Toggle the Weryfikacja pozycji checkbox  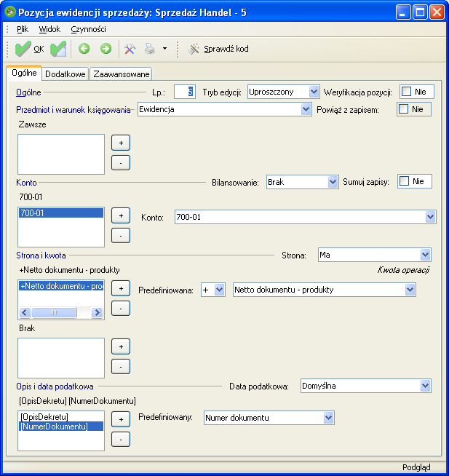point(407,92)
